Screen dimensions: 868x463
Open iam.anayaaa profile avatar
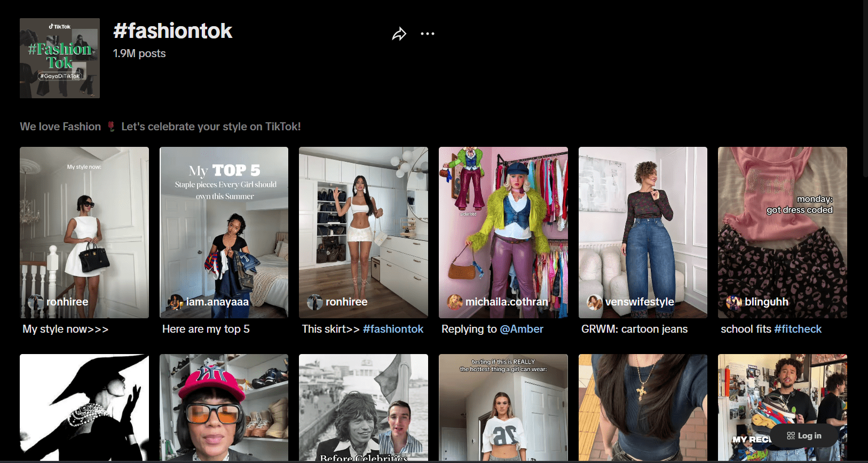176,302
